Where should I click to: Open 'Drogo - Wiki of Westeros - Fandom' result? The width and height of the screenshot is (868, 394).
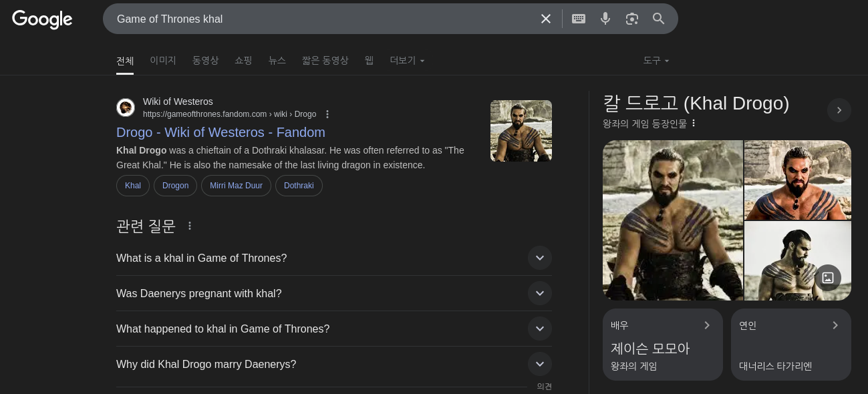click(221, 132)
